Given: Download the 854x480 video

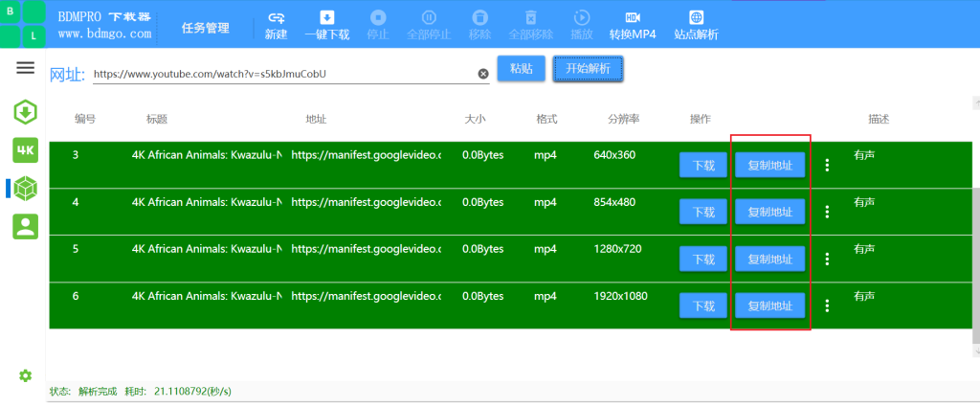Looking at the screenshot, I should pyautogui.click(x=703, y=212).
